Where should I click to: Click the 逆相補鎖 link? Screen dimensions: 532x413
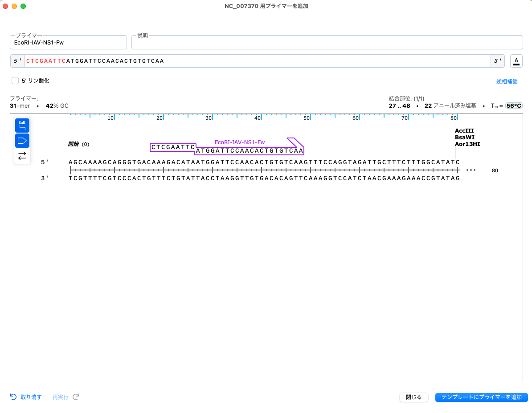[x=507, y=81]
